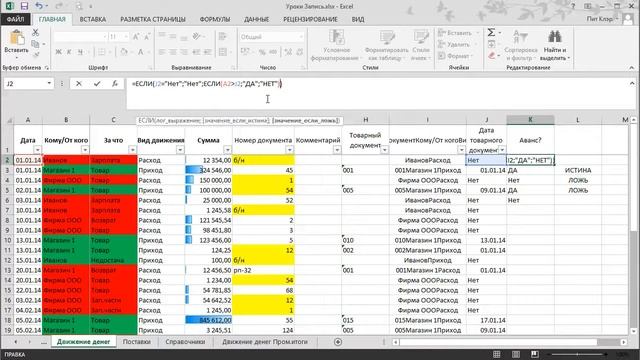Open the Name Box dropdown arrow
The width and height of the screenshot is (640, 360).
point(49,84)
